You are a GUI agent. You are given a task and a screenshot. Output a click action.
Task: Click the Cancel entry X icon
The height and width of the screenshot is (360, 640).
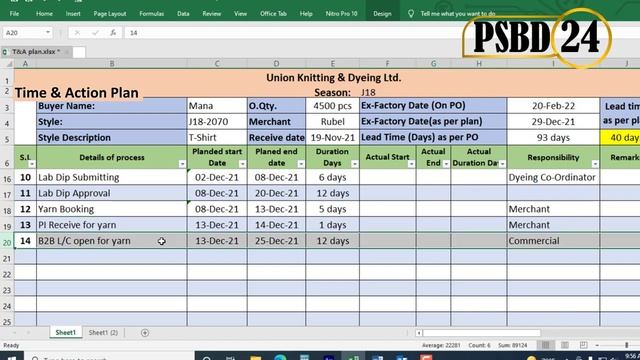point(77,33)
